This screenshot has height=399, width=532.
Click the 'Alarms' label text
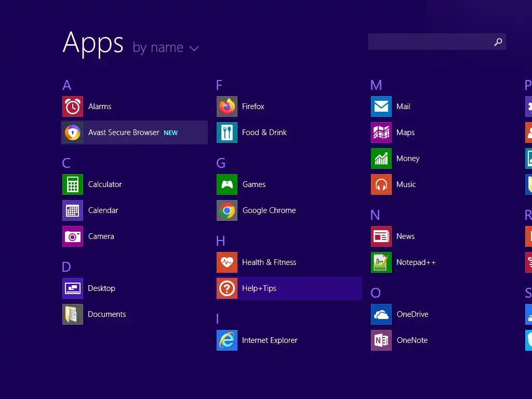pyautogui.click(x=100, y=107)
